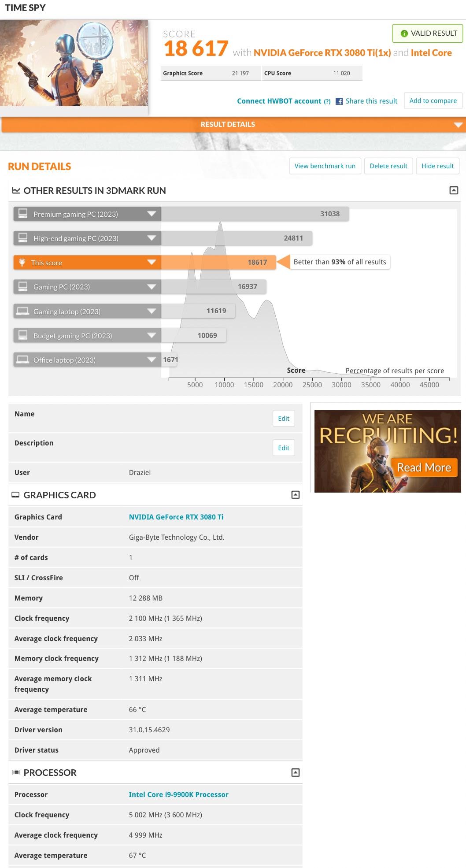Click the orange 18617 score bar

(218, 263)
